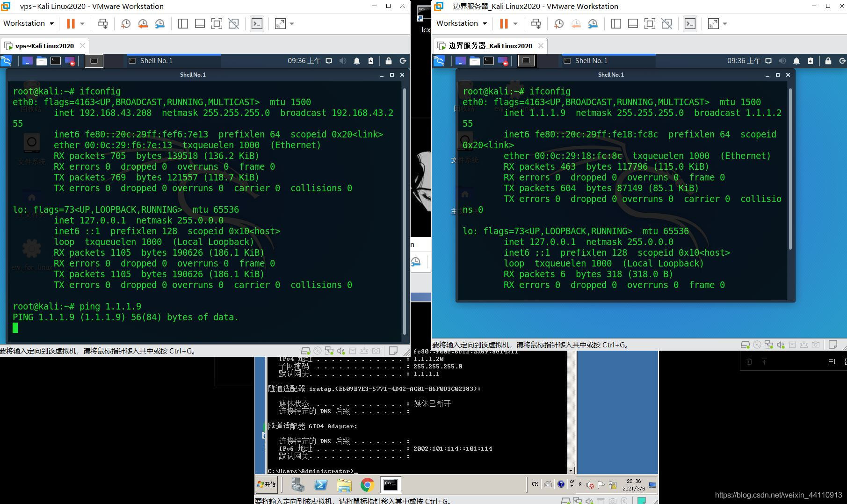Toggle Unity mode in vps~Kali window
This screenshot has height=504, width=847.
[233, 23]
